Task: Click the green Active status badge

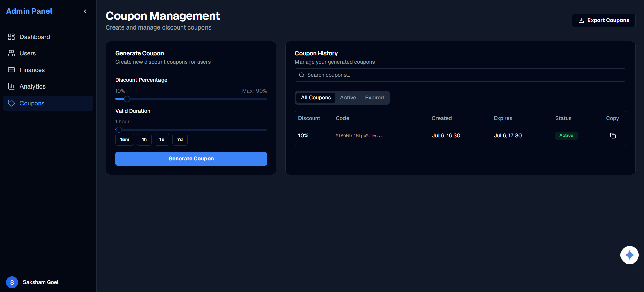Action: (x=566, y=136)
